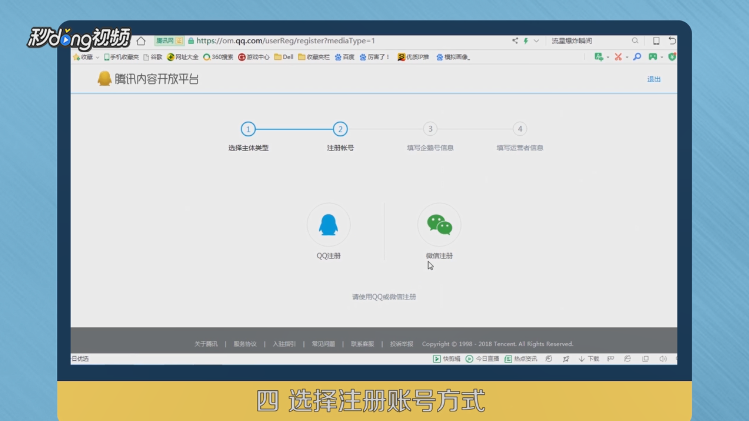Image resolution: width=749 pixels, height=421 pixels.
Task: Expand the favorites dropdown arrow
Action: [97, 57]
